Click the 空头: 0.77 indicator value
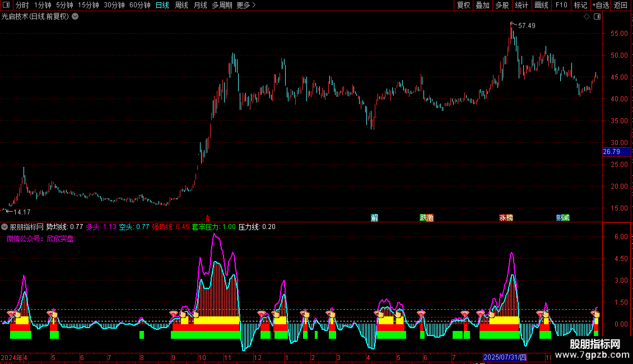Viewport: 633px width, 364px height. point(134,227)
